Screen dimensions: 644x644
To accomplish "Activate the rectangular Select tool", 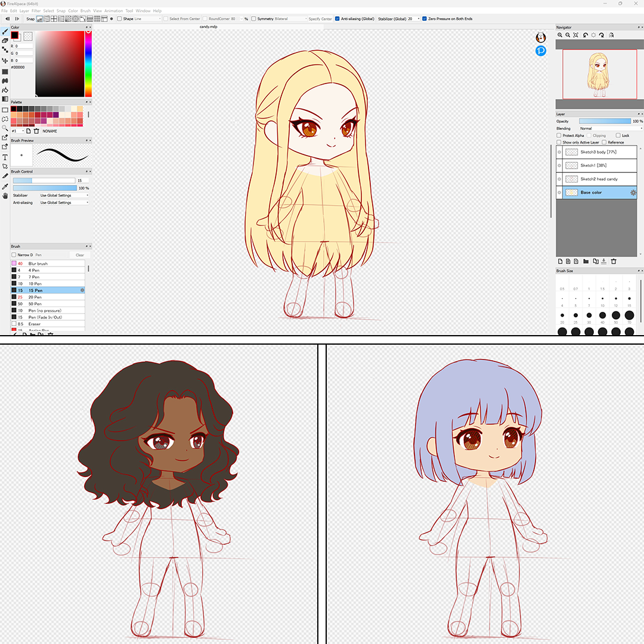I will 5,110.
